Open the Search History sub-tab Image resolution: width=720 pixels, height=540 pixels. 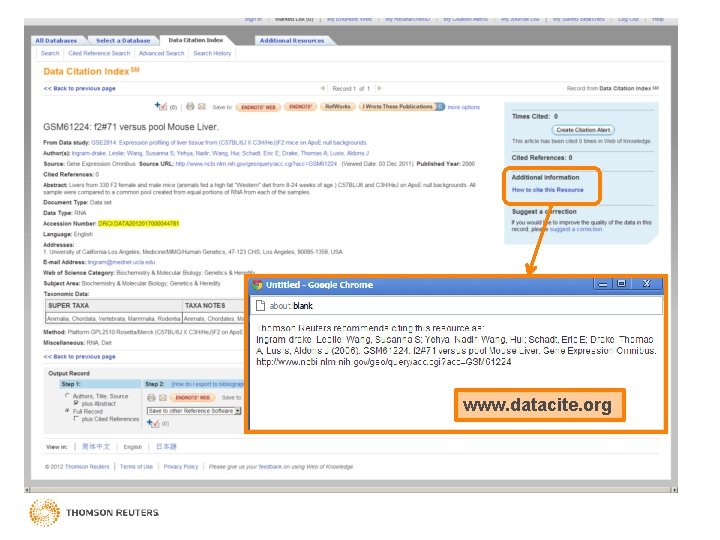click(x=212, y=53)
